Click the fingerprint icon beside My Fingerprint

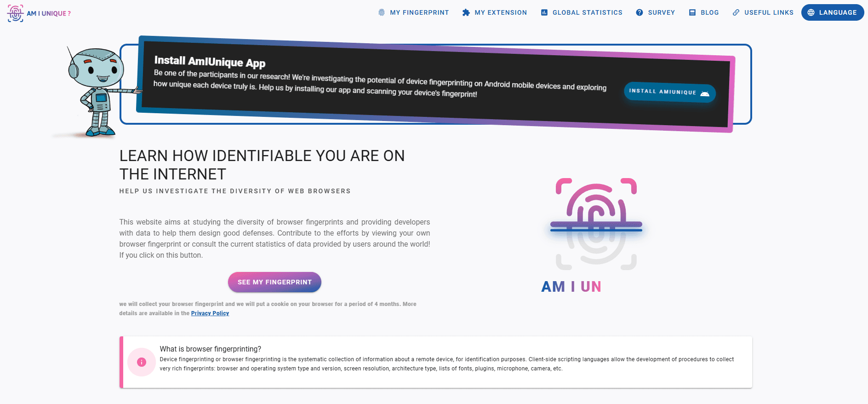[x=382, y=12]
